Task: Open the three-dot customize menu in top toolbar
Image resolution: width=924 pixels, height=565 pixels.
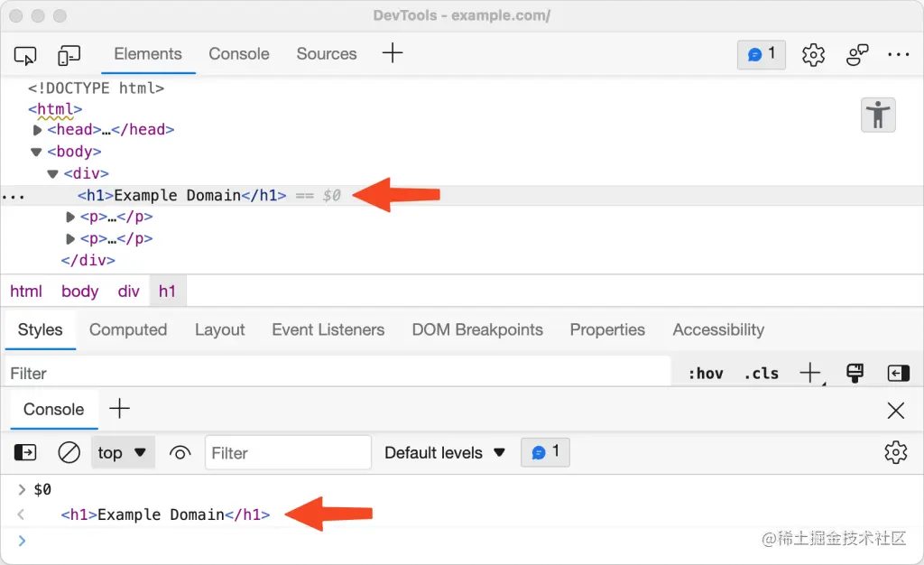Action: pyautogui.click(x=898, y=55)
